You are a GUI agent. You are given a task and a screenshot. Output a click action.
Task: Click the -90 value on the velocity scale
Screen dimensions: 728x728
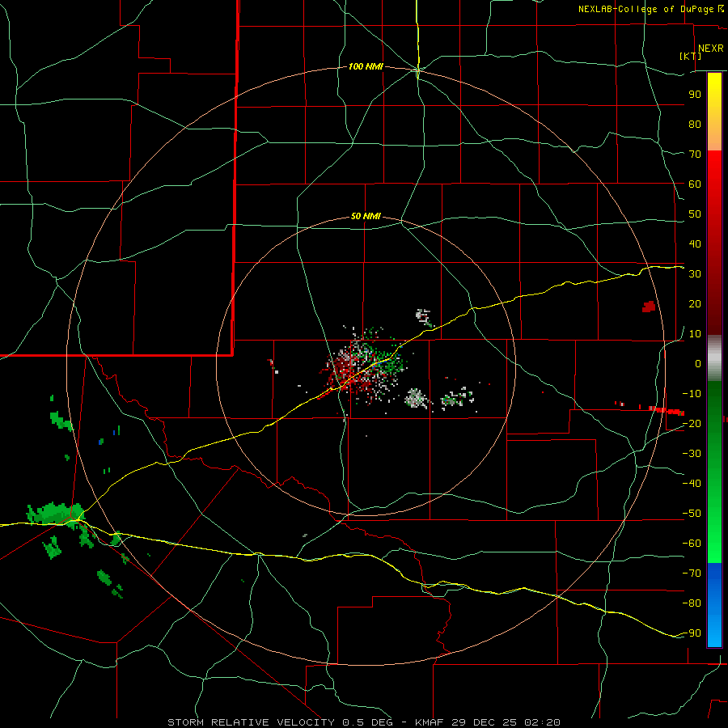pos(692,633)
